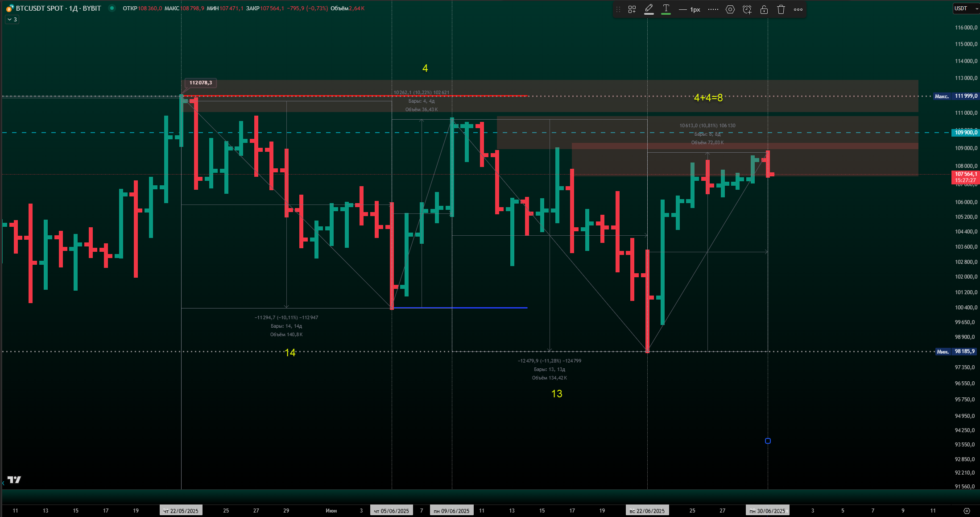Click the 'Бары: 14, 14д' measurement label
Image resolution: width=980 pixels, height=517 pixels.
(x=286, y=326)
